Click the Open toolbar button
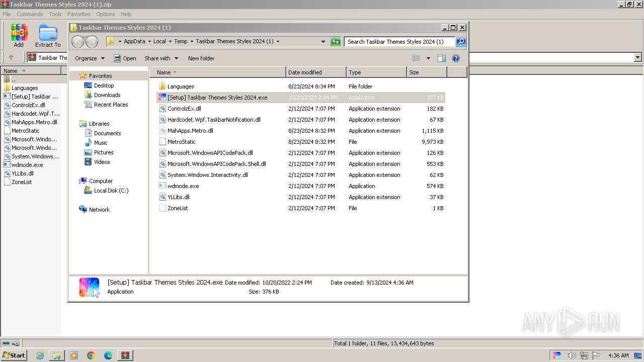Screen dimensions: 644x362 [125, 58]
